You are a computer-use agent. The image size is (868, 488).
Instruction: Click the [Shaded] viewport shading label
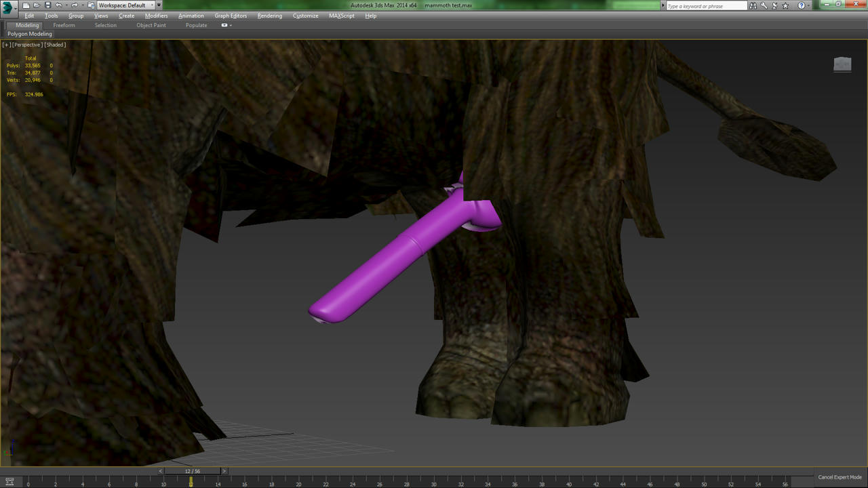(x=56, y=45)
